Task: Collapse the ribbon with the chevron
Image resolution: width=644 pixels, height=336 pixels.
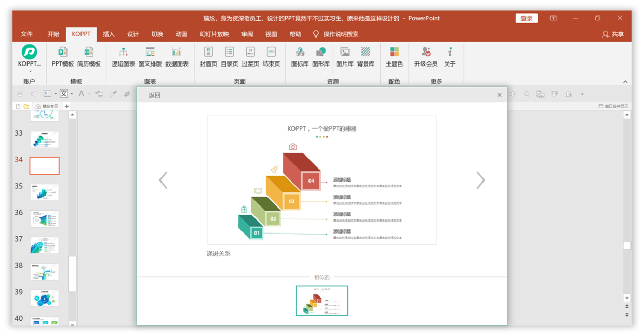Action: (625, 82)
